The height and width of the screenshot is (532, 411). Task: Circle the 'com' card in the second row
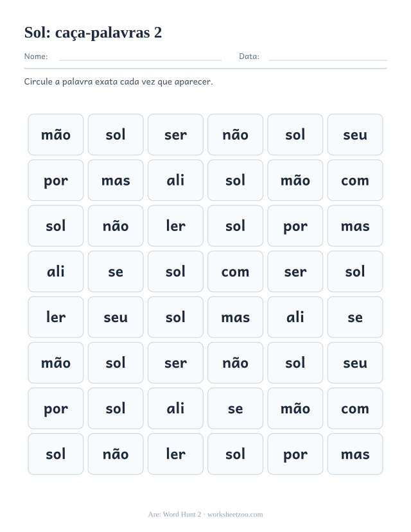click(x=355, y=180)
